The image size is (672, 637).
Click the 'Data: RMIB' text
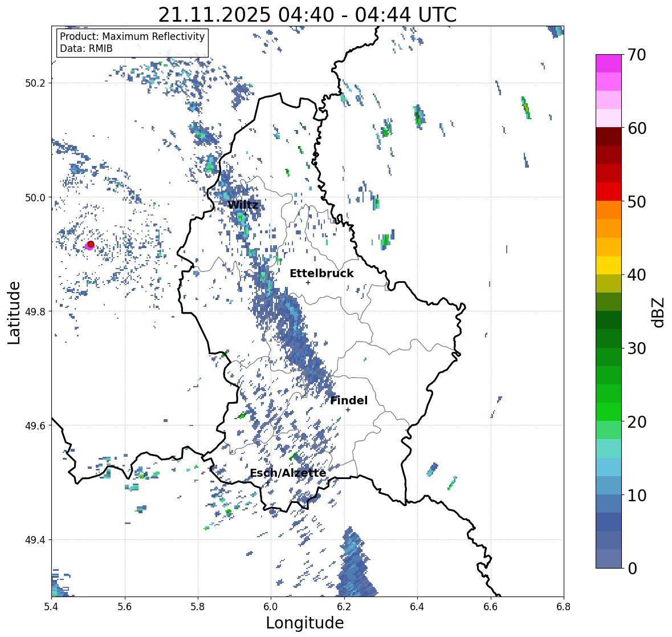coord(86,48)
